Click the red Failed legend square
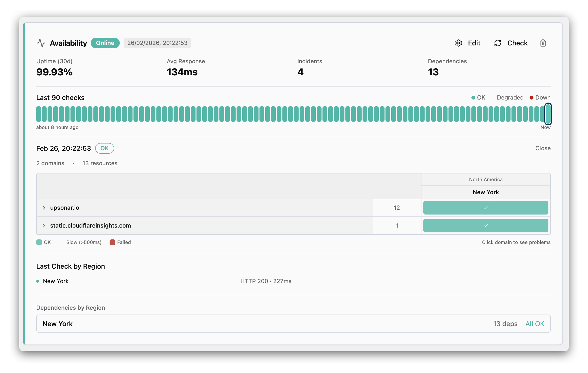Screen dimensions: 588x373 pyautogui.click(x=112, y=242)
